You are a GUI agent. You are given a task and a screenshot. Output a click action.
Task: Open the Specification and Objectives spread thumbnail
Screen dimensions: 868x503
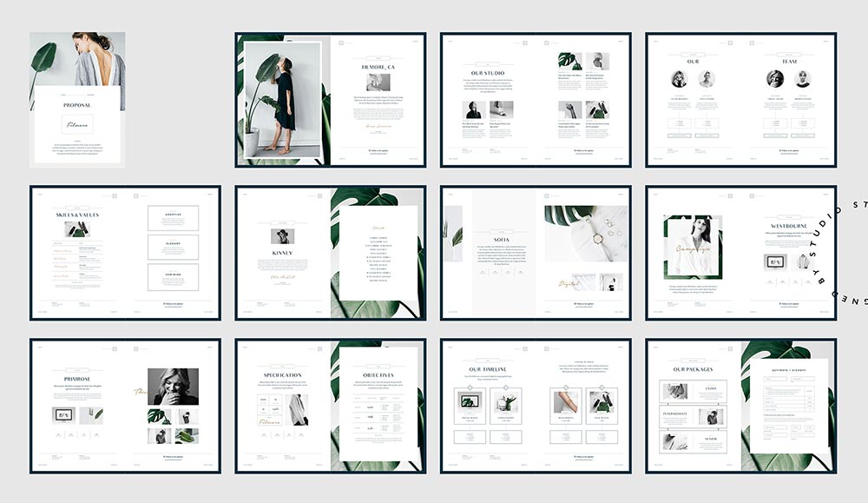point(331,406)
